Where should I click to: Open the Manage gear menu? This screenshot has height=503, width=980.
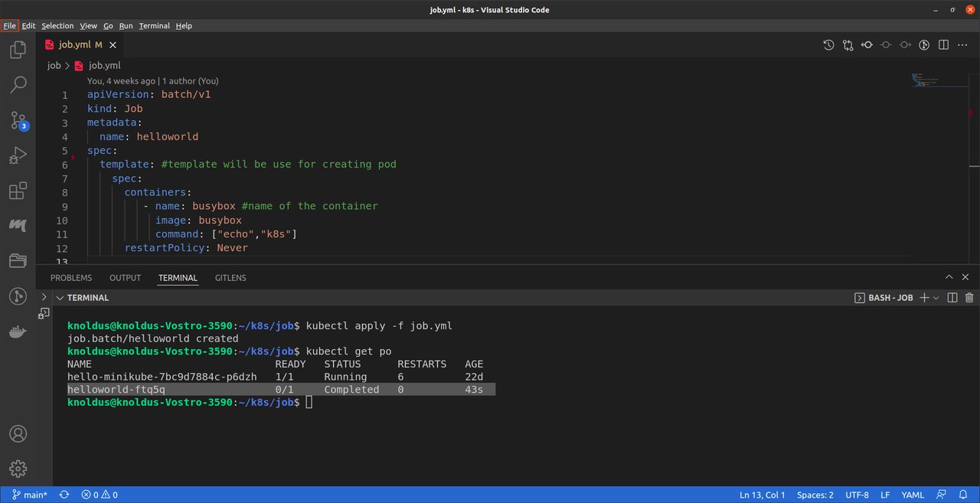tap(18, 469)
